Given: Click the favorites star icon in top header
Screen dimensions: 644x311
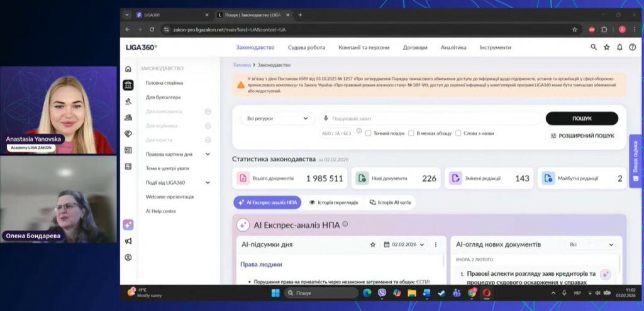Looking at the screenshot, I should coord(607,47).
